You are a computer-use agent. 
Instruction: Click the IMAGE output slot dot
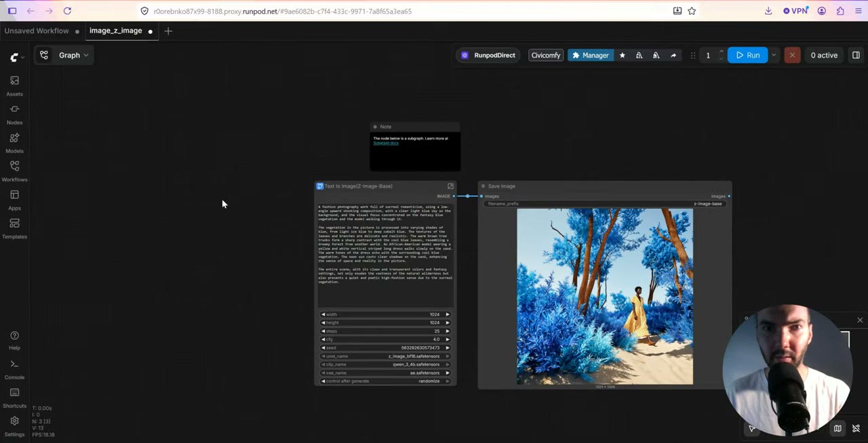click(454, 196)
